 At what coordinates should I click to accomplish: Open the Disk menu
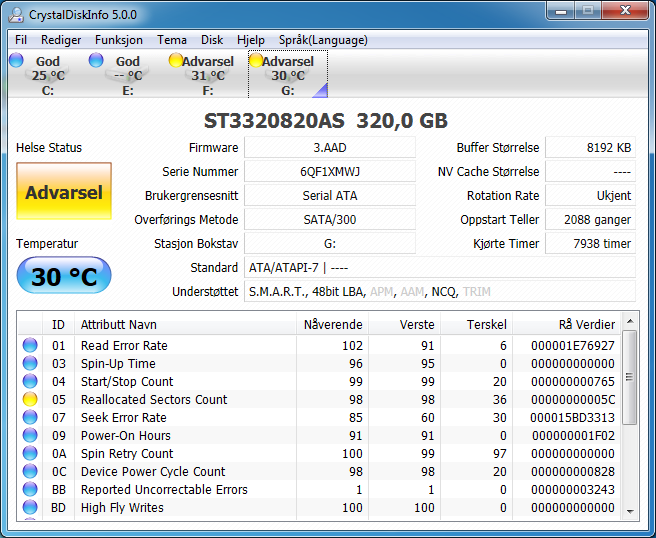[212, 40]
